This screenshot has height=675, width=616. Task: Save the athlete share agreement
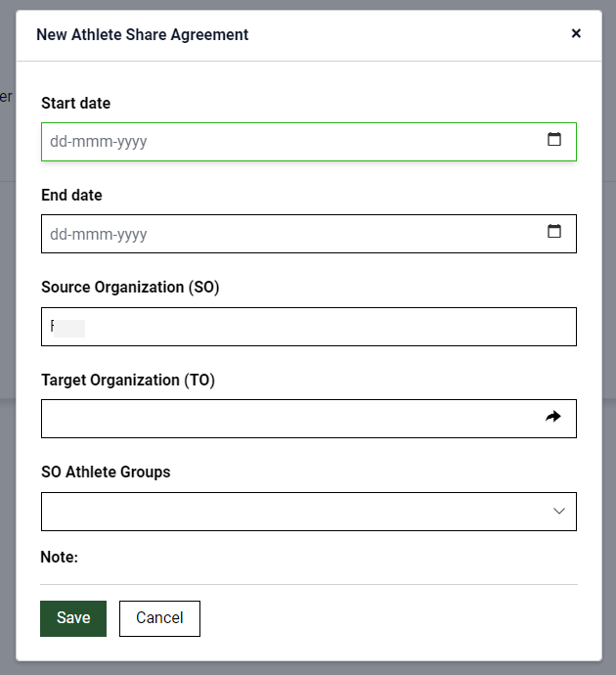coord(73,618)
